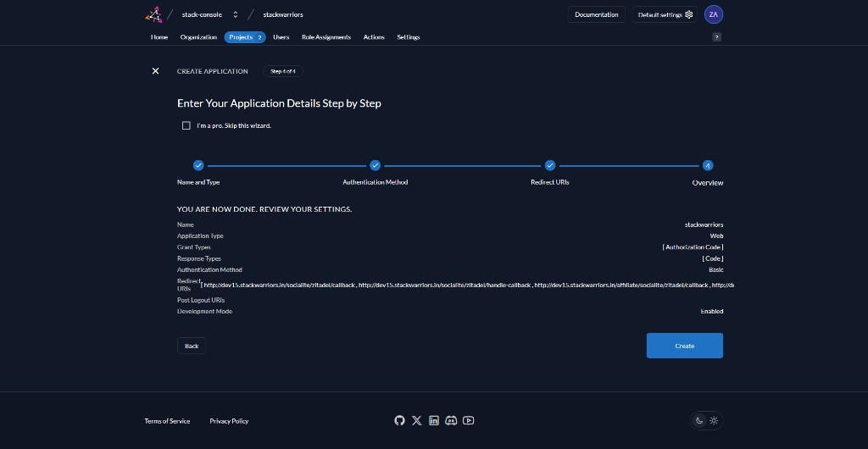Image resolution: width=868 pixels, height=449 pixels.
Task: Jump to the Name and Type step circle
Action: point(198,165)
